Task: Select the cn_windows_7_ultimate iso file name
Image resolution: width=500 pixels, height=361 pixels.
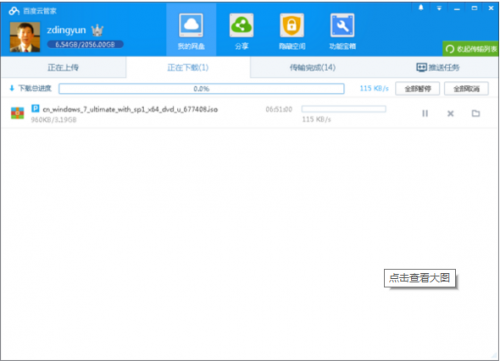Action: [130, 109]
